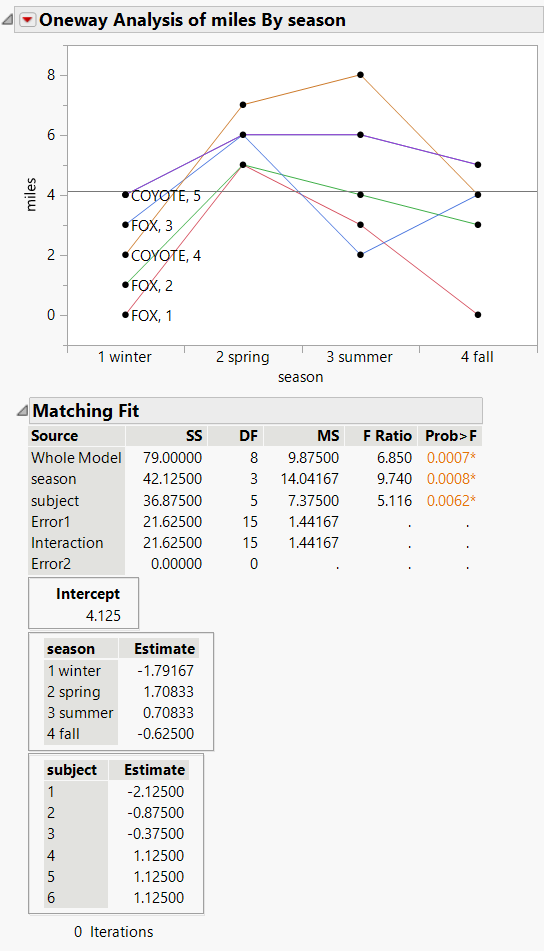Click the winter estimate -1.79167
Image resolution: width=544 pixels, height=951 pixels.
[x=165, y=671]
